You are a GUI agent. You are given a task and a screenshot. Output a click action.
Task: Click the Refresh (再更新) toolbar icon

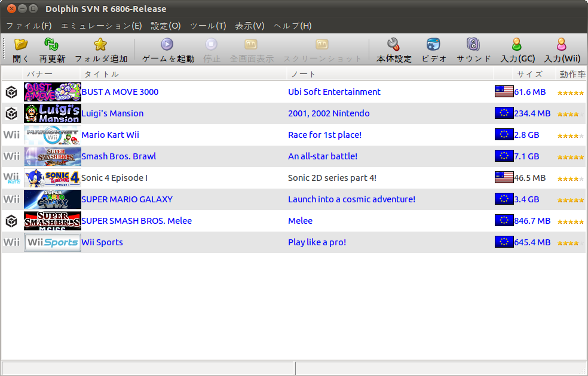(51, 45)
